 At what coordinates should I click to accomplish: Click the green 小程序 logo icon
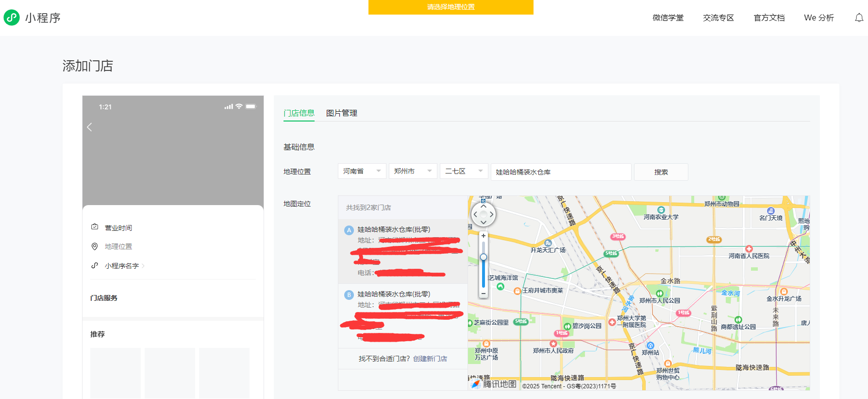coord(12,17)
